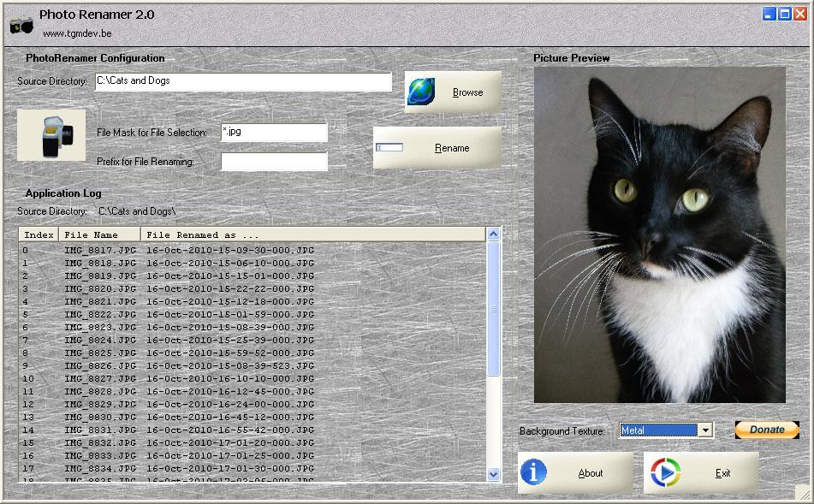814x504 pixels.
Task: Open the Browse folder dialog
Action: tap(453, 92)
